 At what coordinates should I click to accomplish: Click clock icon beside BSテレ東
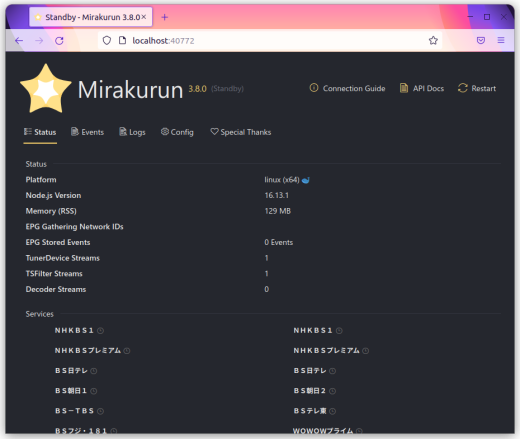pyautogui.click(x=332, y=411)
